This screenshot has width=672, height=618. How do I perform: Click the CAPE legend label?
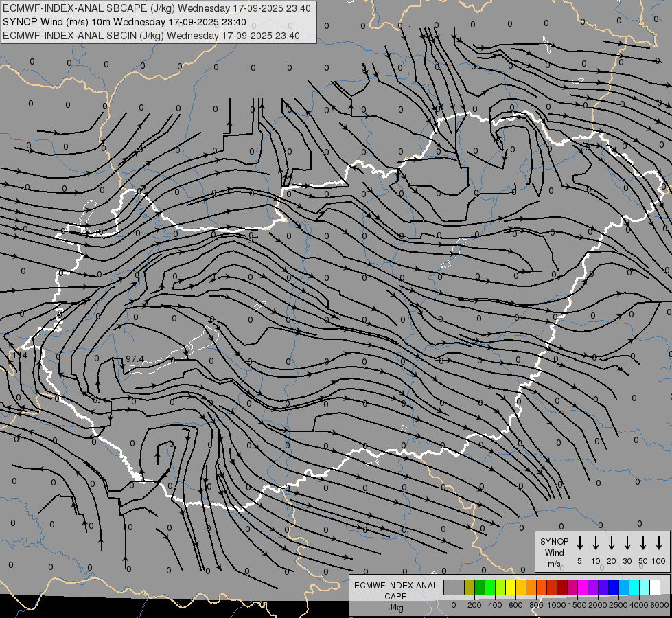pos(395,597)
